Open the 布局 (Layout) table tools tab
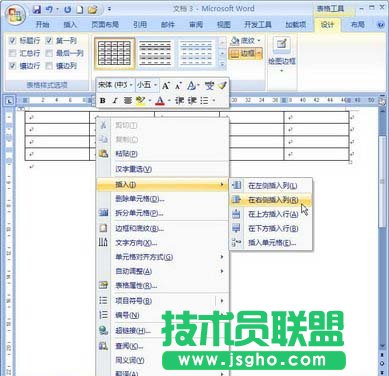Screen dimensions: 389x376 point(357,24)
